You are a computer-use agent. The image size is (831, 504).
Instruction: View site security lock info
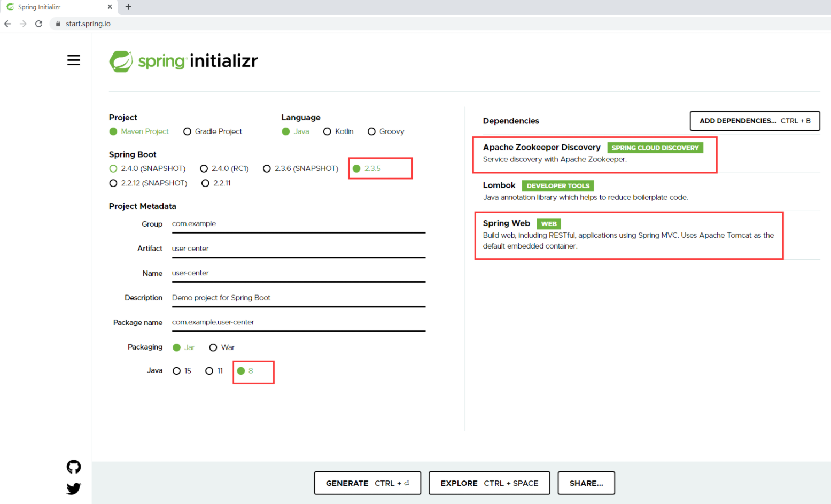(58, 24)
